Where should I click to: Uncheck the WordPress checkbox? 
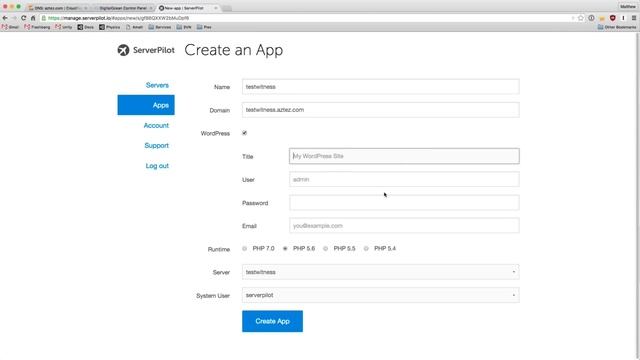tap(244, 133)
